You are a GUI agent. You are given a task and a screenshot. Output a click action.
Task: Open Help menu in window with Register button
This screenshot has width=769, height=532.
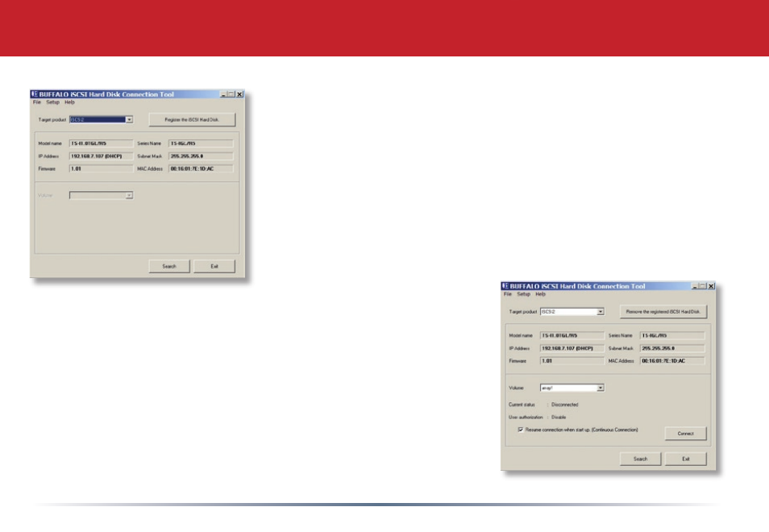[69, 102]
